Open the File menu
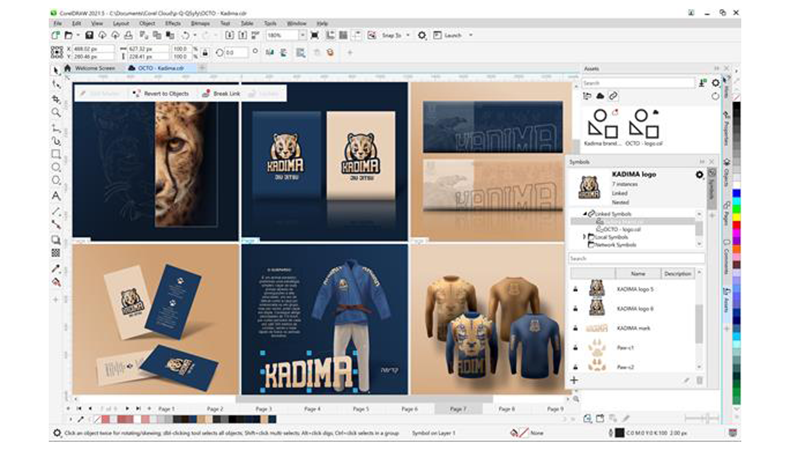This screenshot has height=450, width=790. tap(58, 24)
